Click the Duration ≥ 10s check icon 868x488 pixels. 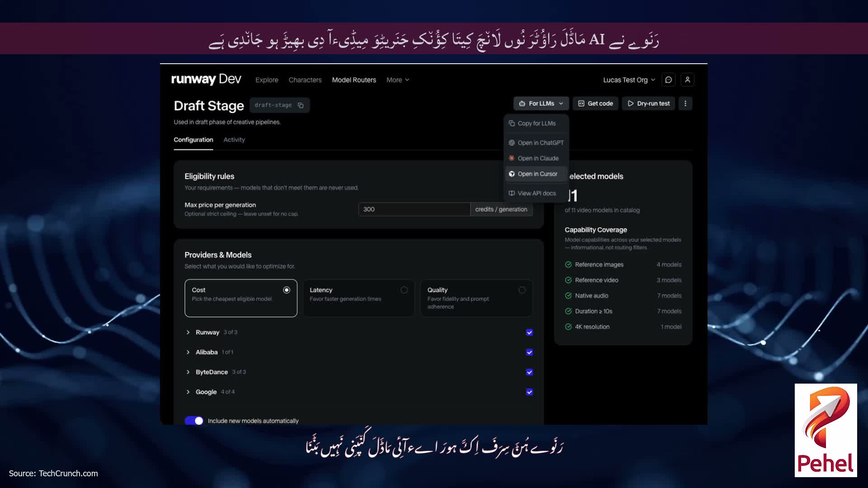pos(568,311)
